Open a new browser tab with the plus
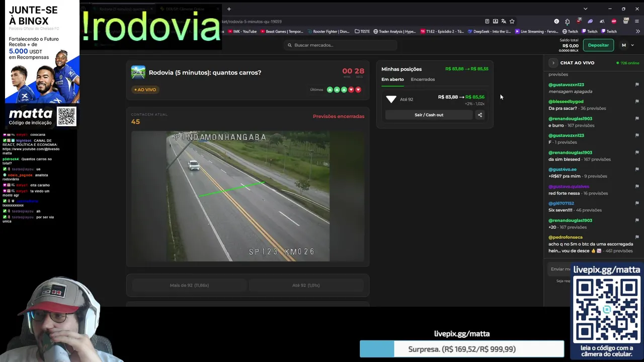 tap(229, 9)
